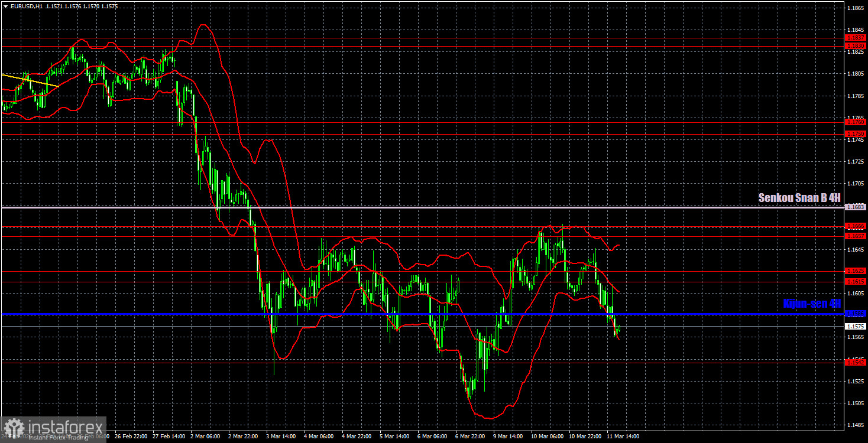Select the Kijun-sen 4H label
This screenshot has height=443, width=868.
(812, 304)
